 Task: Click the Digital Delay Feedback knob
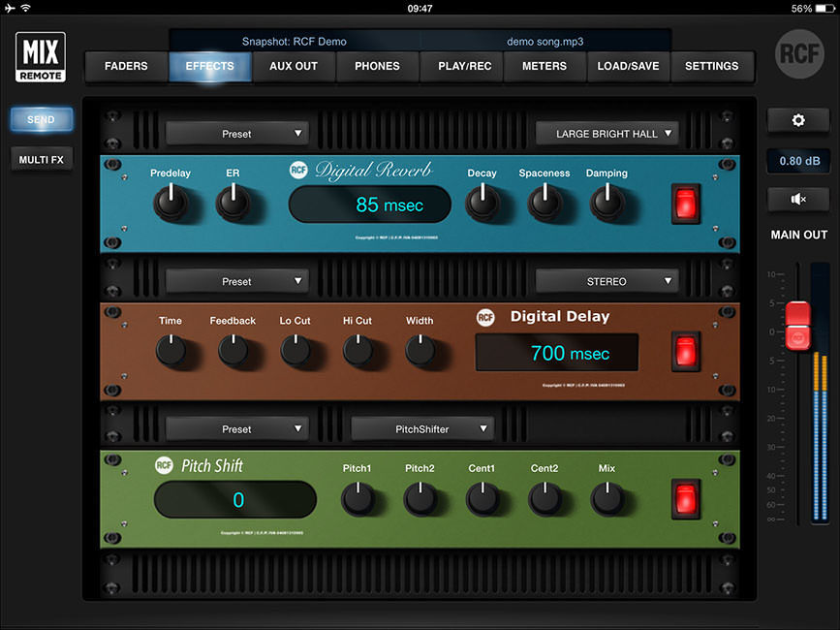[x=233, y=349]
